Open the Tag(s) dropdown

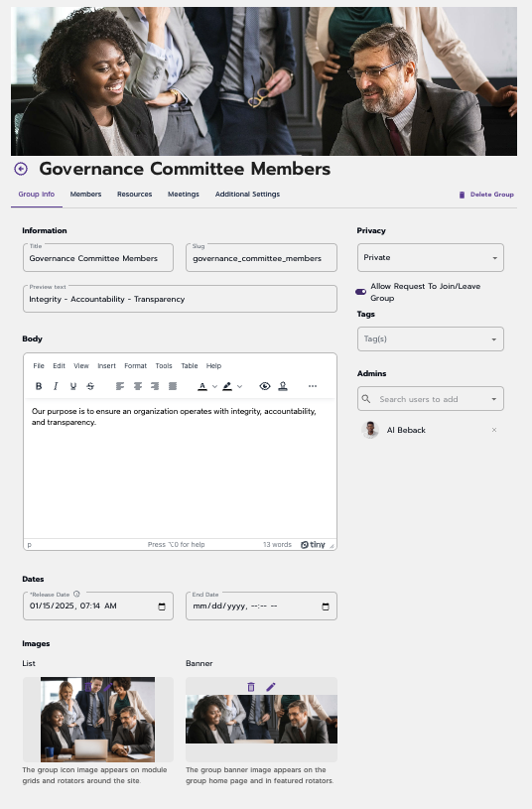431,338
